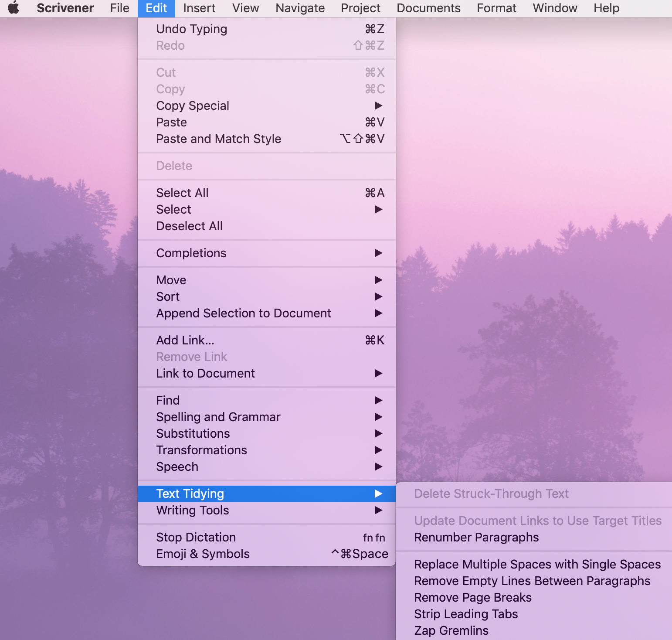Expand the Copy Special submenu
Image resolution: width=672 pixels, height=640 pixels.
[x=267, y=106]
